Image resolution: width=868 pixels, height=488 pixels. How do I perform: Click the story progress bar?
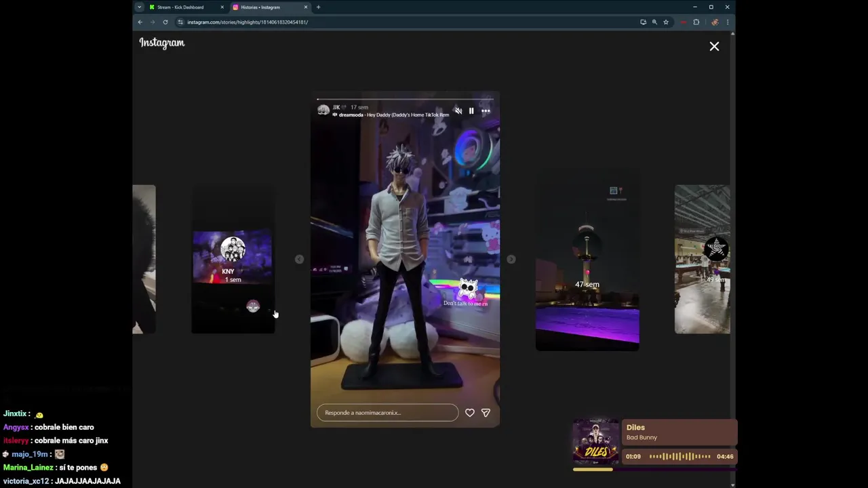[405, 100]
